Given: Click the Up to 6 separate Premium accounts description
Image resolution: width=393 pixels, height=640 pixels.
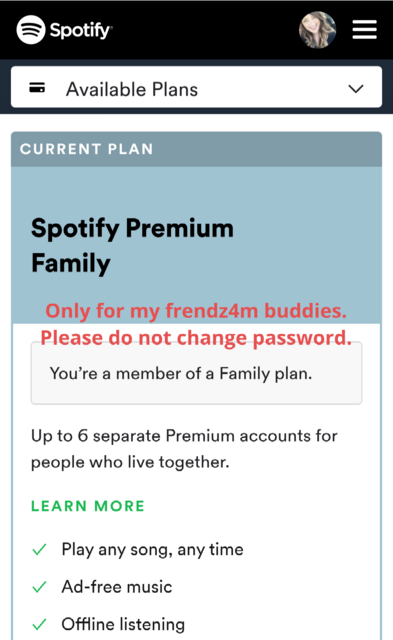Looking at the screenshot, I should click(184, 449).
